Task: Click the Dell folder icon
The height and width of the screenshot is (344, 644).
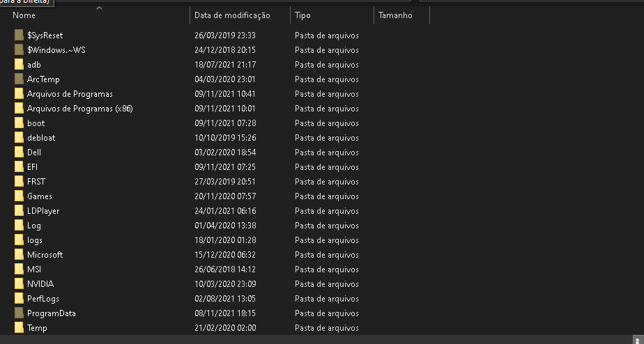Action: click(19, 153)
